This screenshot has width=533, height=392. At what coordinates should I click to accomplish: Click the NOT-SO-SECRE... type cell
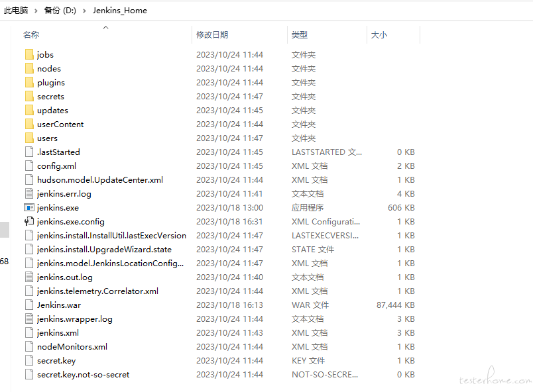325,375
